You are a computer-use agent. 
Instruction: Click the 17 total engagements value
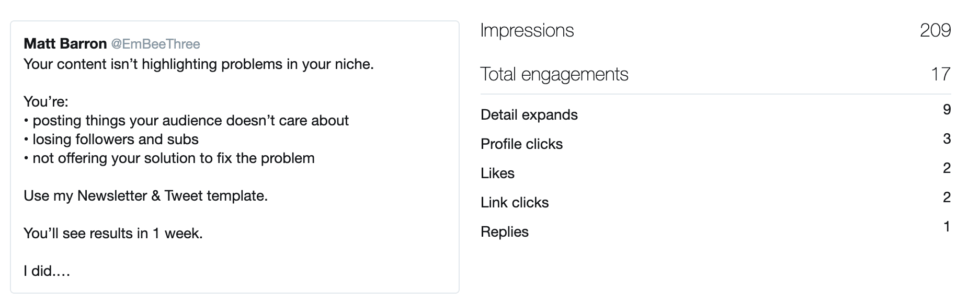coord(941,74)
